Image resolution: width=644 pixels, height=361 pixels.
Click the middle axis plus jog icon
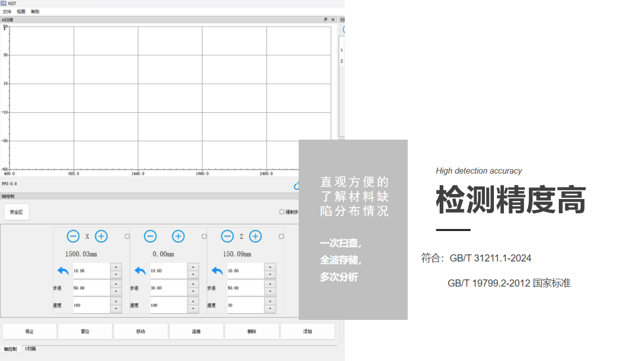click(x=178, y=236)
